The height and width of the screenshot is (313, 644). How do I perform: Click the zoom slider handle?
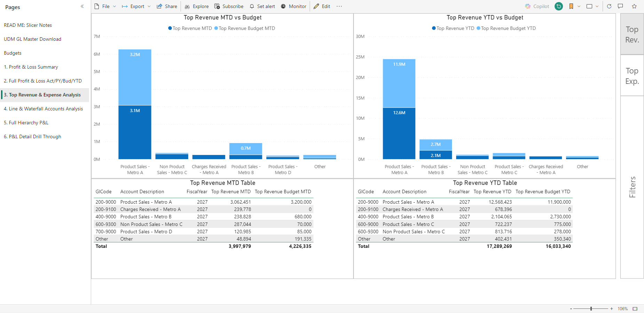point(591,309)
